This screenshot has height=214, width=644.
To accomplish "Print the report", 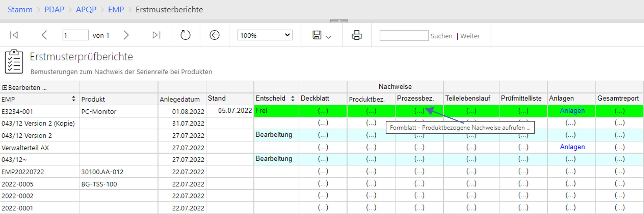I will pyautogui.click(x=357, y=35).
